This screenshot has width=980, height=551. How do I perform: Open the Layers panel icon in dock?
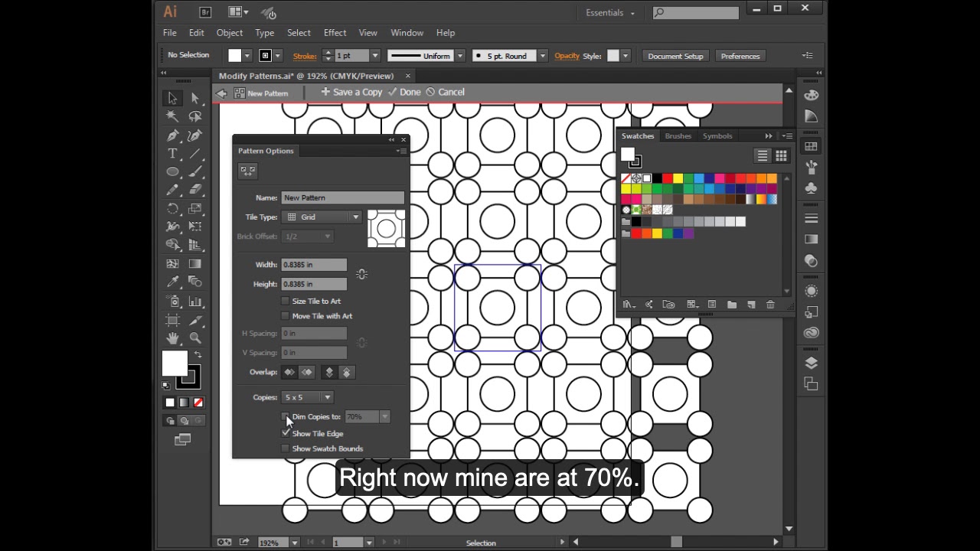click(812, 363)
